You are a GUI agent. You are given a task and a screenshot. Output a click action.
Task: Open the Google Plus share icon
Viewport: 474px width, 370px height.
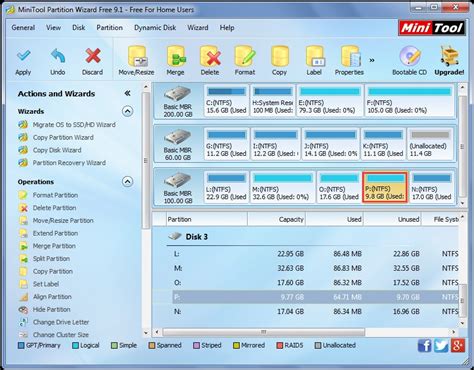tap(458, 346)
